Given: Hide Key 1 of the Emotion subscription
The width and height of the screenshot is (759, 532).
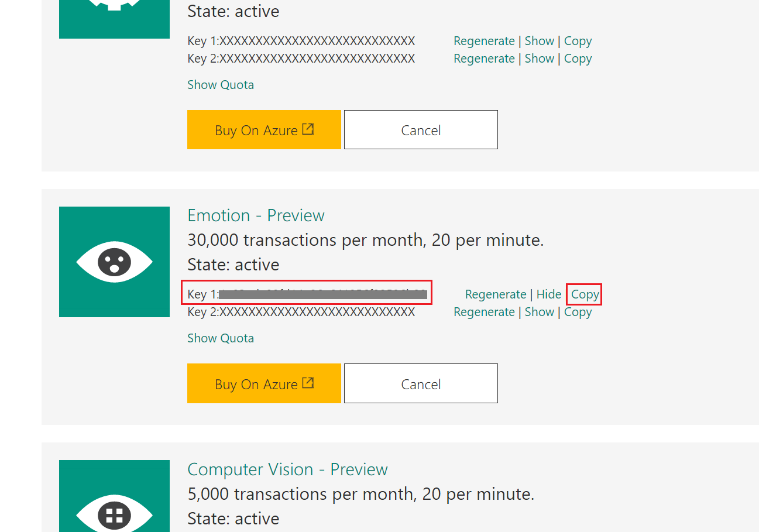Looking at the screenshot, I should click(x=549, y=294).
